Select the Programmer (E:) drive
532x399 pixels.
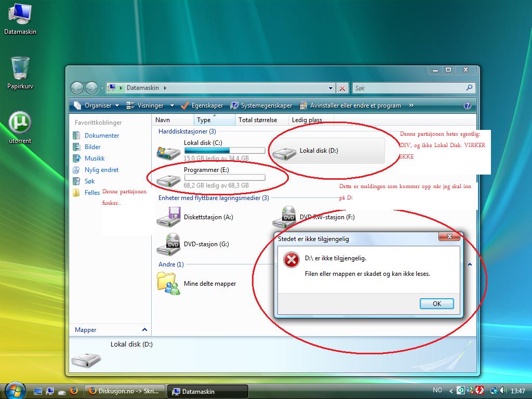(x=210, y=178)
